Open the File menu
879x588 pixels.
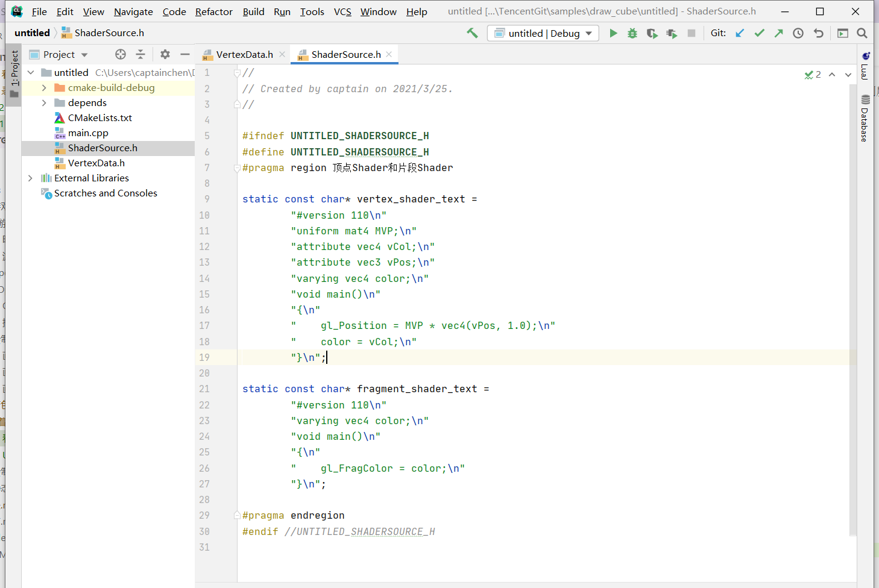tap(39, 11)
